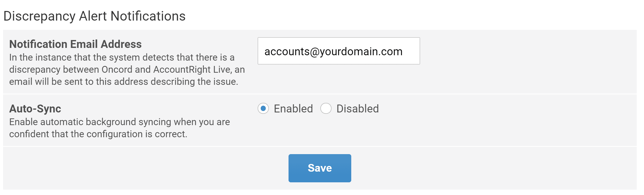Click the word "Notifications" in the page heading

148,16
